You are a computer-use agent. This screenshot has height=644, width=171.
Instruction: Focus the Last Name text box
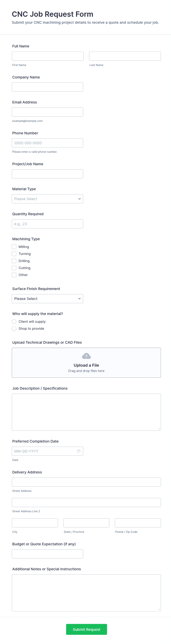125,56
